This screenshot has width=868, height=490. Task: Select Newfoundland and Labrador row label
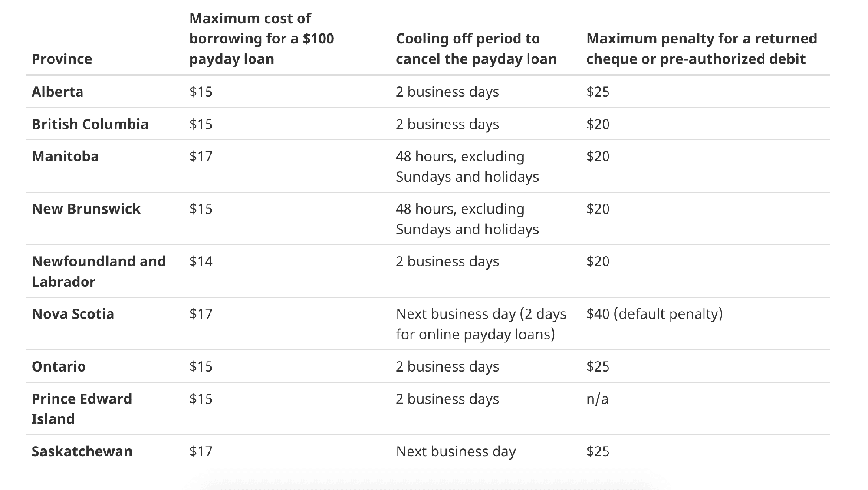(x=99, y=271)
